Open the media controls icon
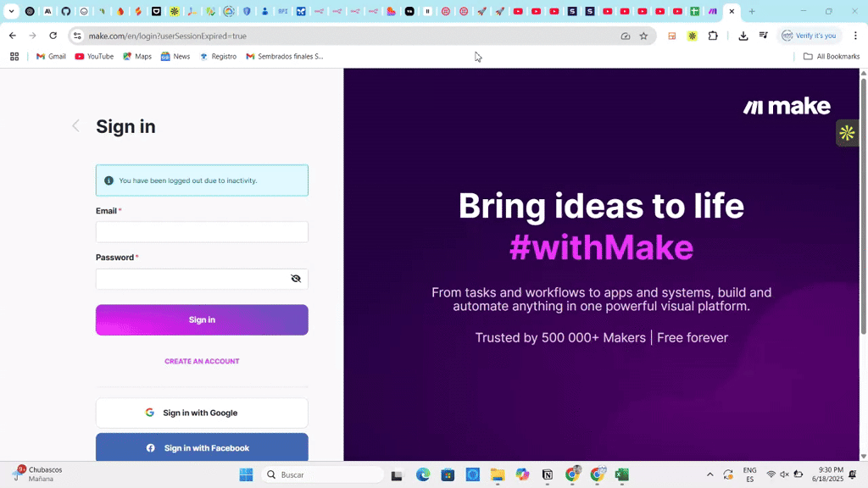 coord(764,36)
